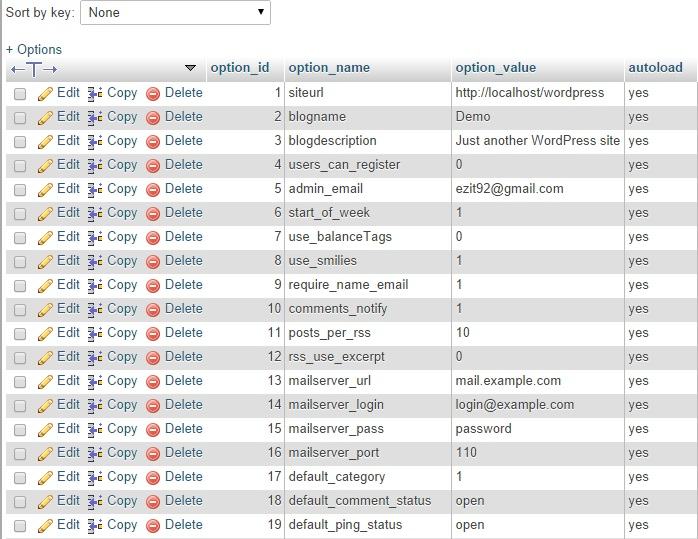Check the use_smilies row checkbox

click(20, 262)
